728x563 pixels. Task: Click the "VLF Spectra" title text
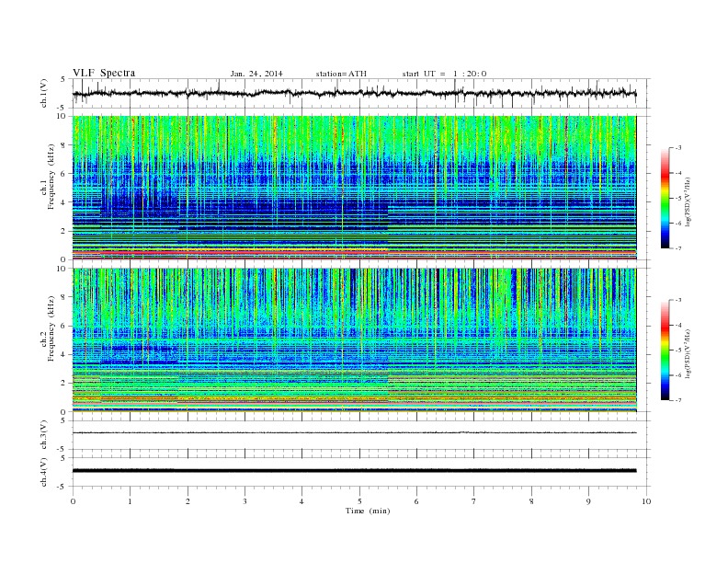pyautogui.click(x=104, y=73)
